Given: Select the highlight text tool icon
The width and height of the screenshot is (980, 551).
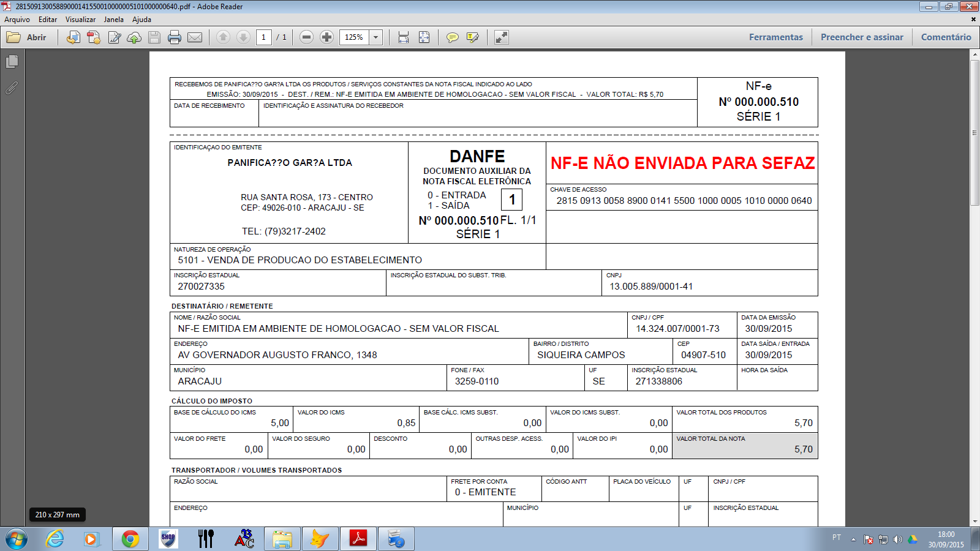Looking at the screenshot, I should [473, 37].
